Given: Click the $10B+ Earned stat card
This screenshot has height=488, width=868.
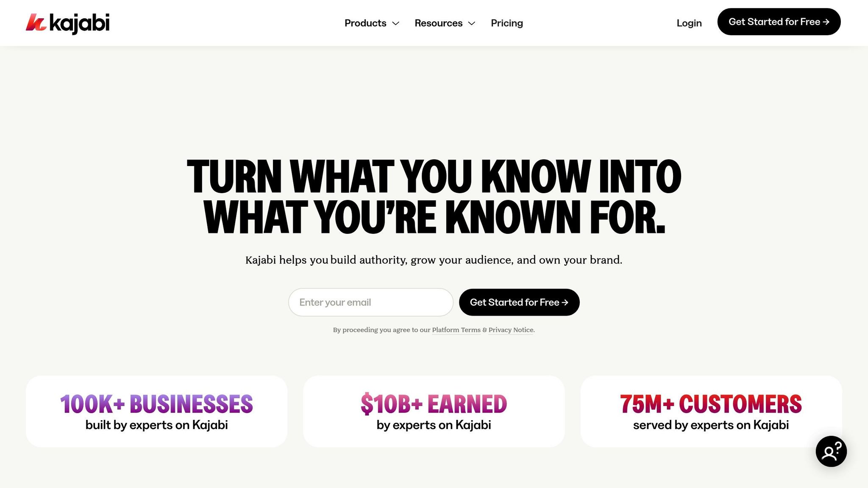Looking at the screenshot, I should 434,411.
